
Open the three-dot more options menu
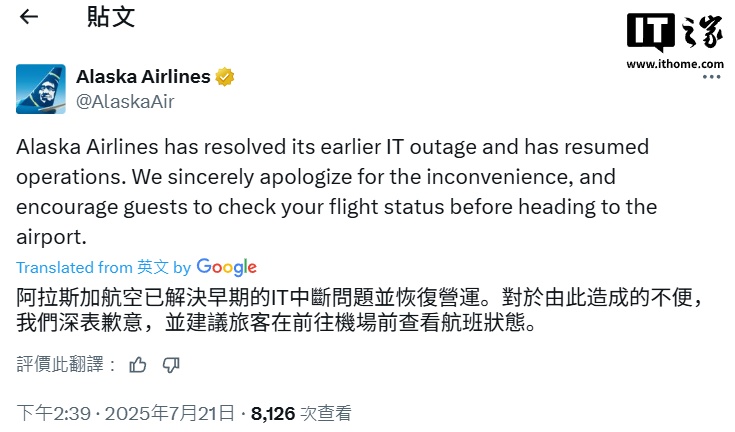711,77
